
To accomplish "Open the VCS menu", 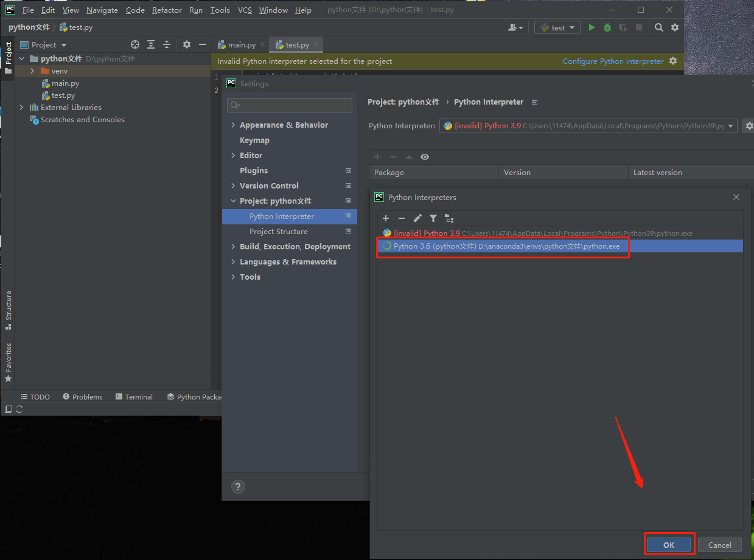I will (x=245, y=10).
